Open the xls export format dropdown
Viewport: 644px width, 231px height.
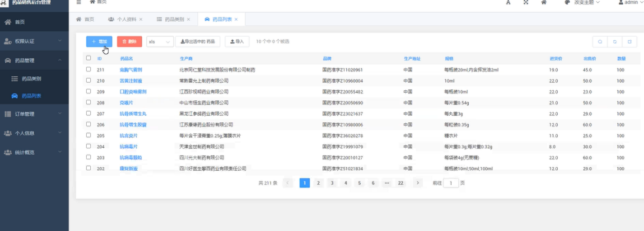coord(160,41)
